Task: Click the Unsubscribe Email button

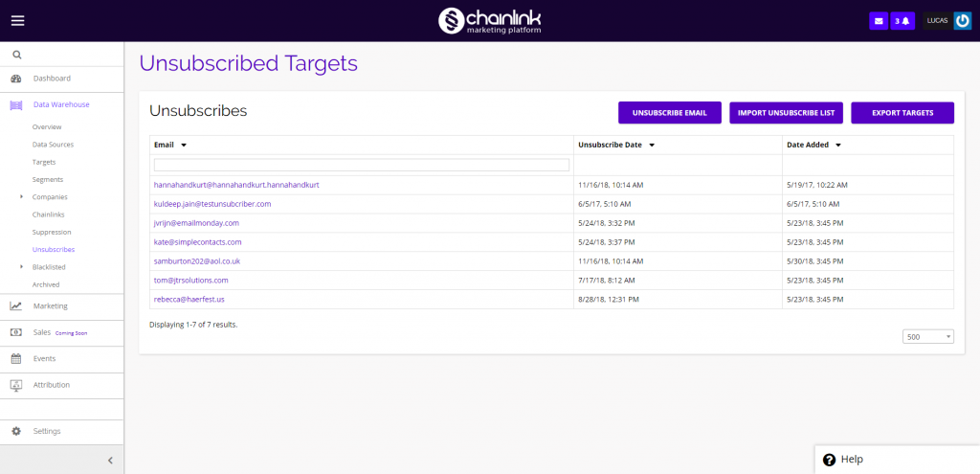Action: (669, 113)
